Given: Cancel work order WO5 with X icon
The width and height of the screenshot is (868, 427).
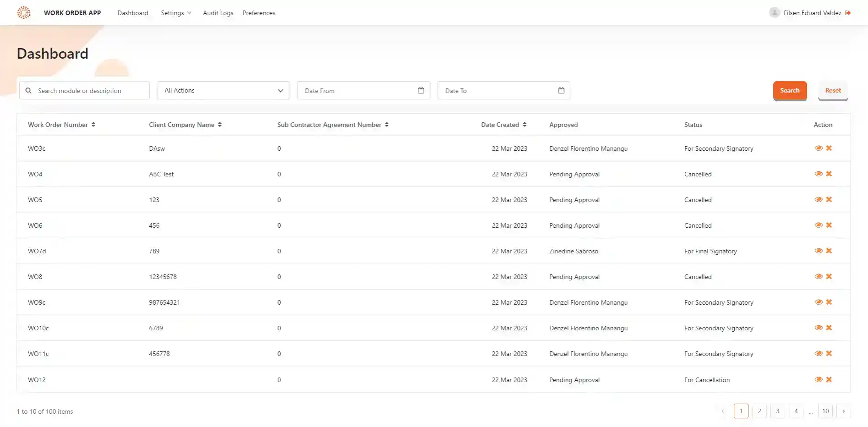Looking at the screenshot, I should [829, 199].
